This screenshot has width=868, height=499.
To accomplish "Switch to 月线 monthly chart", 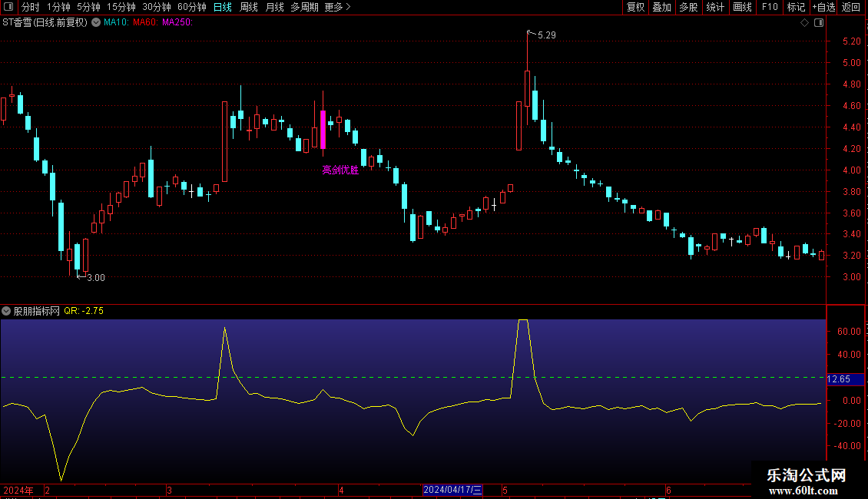I will (274, 7).
